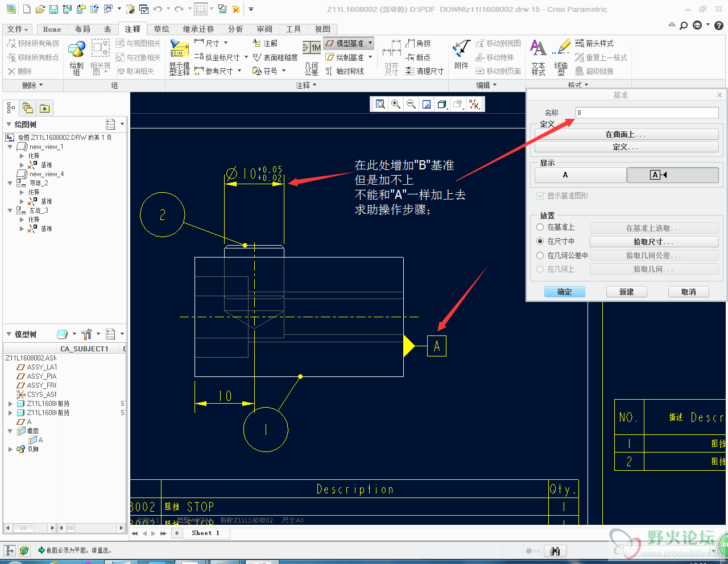Click 箭头样式 arrow style
The height and width of the screenshot is (564, 728).
594,43
